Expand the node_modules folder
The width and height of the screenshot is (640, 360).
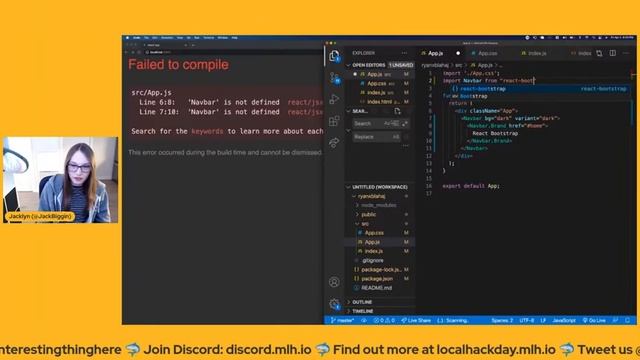pyautogui.click(x=378, y=205)
